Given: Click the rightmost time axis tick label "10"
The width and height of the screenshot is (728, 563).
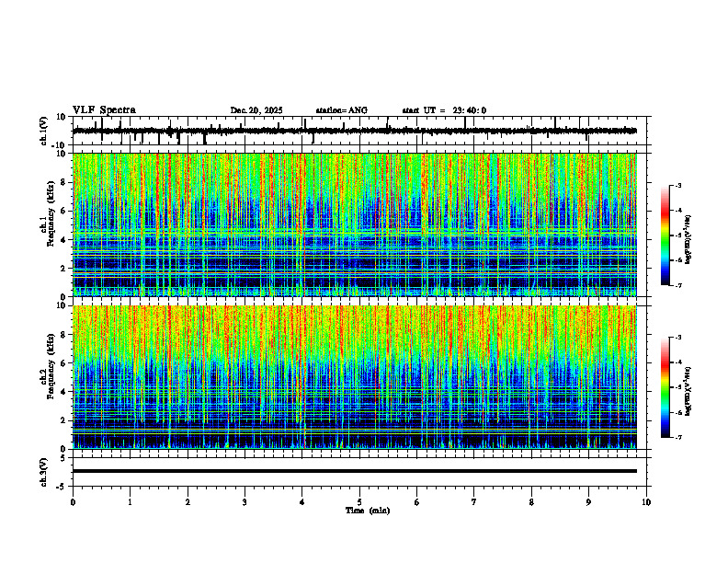Looking at the screenshot, I should [x=646, y=502].
